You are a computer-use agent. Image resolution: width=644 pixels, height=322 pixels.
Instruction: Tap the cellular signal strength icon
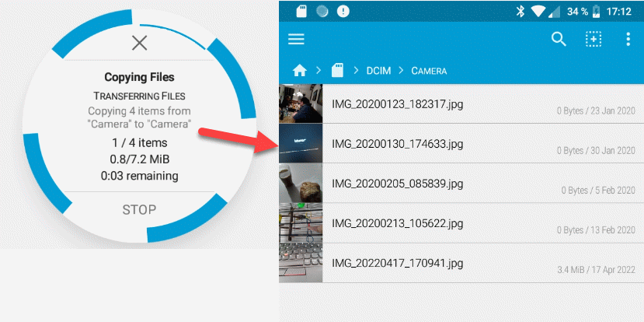[x=554, y=12]
